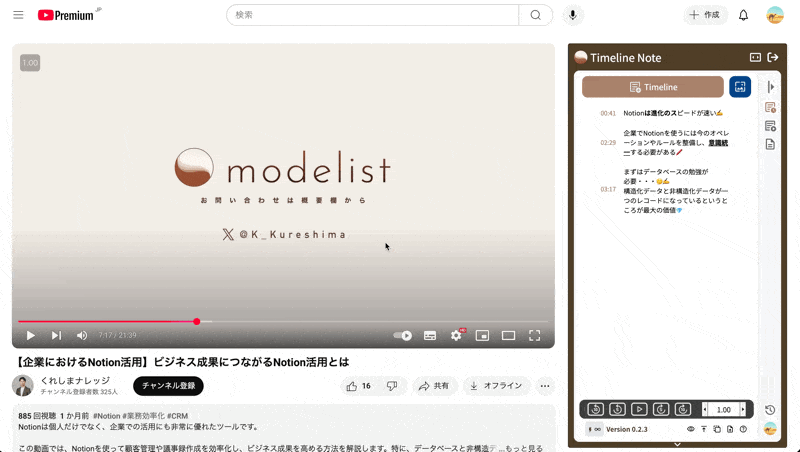Image resolution: width=800 pixels, height=452 pixels.
Task: Click the チャンネル登録 subscribe button
Action: coord(168,386)
